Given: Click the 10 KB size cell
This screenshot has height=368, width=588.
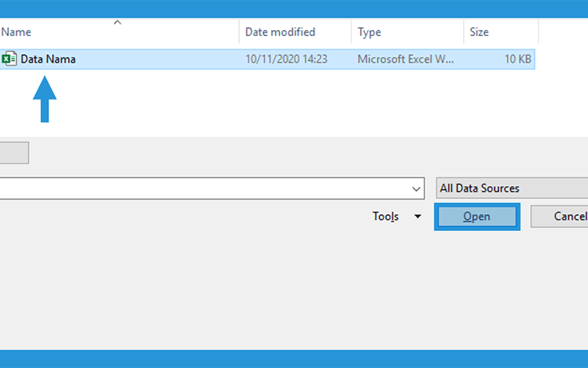Looking at the screenshot, I should point(518,59).
